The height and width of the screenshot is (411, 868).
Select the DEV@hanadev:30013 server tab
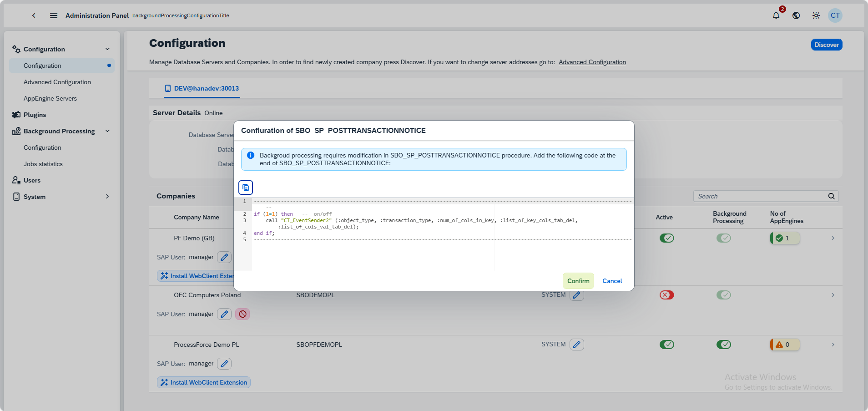tap(202, 88)
